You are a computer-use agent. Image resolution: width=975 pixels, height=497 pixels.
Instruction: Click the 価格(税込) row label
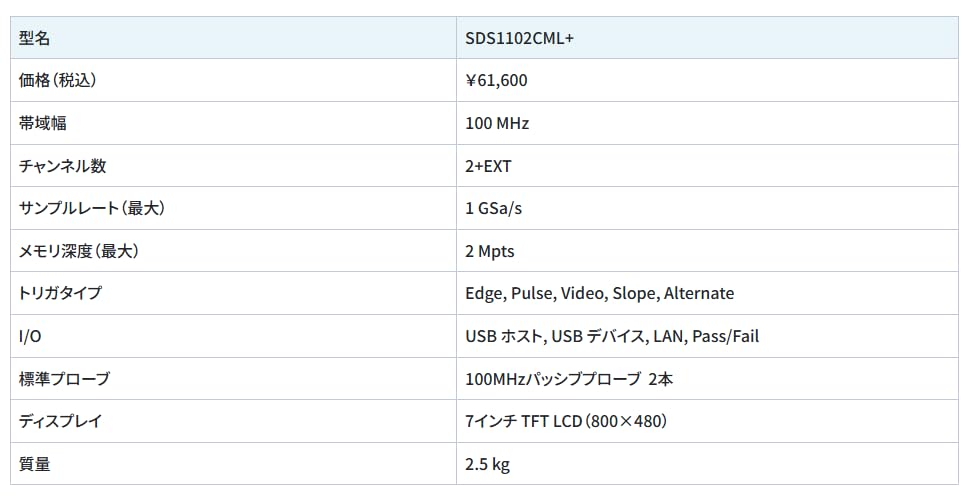(57, 80)
